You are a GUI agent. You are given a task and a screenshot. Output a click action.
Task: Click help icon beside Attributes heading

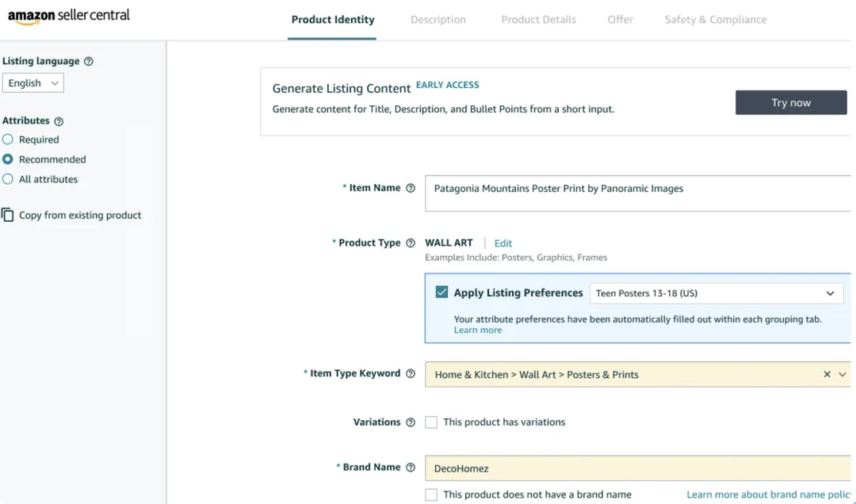click(59, 121)
